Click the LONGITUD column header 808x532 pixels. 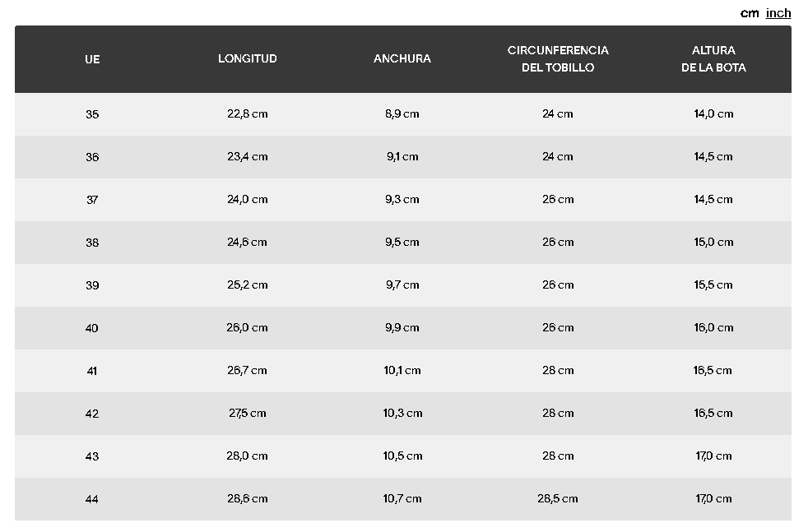[248, 58]
